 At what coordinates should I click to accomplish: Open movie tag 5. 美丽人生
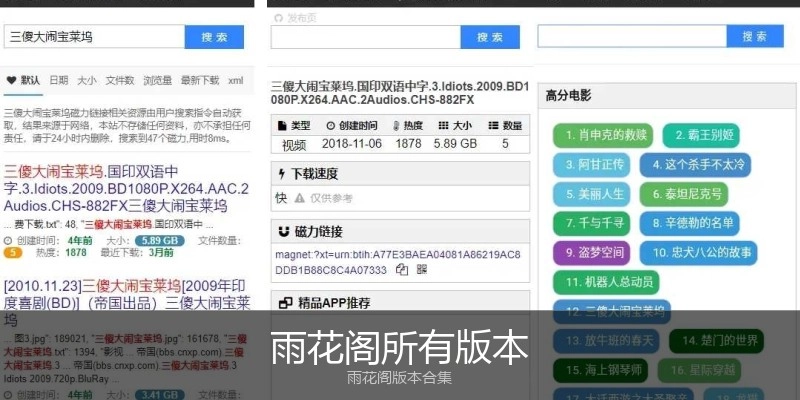point(591,194)
